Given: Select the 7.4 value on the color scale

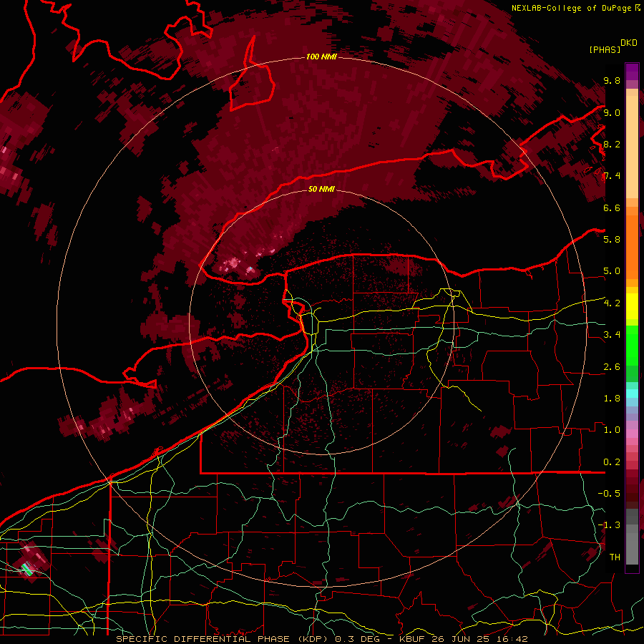Looking at the screenshot, I should pyautogui.click(x=612, y=176).
